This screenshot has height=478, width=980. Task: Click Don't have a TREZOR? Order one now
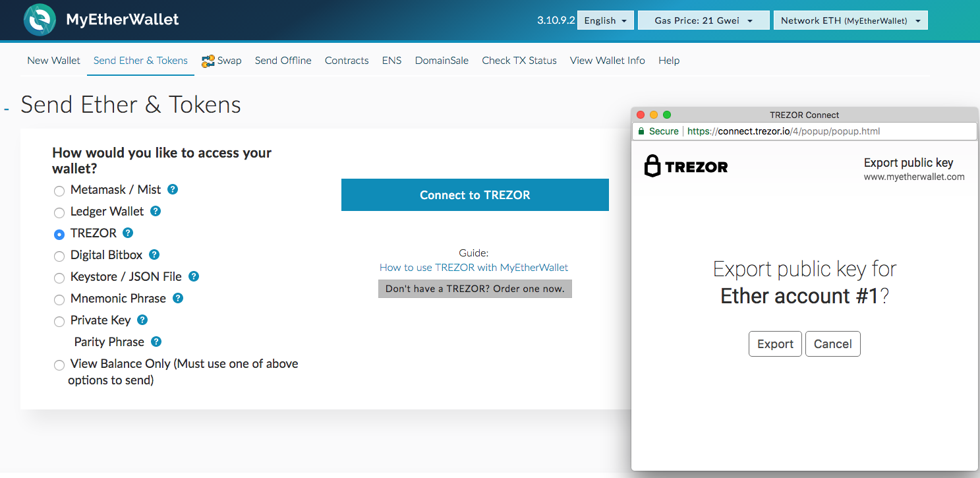pyautogui.click(x=475, y=289)
